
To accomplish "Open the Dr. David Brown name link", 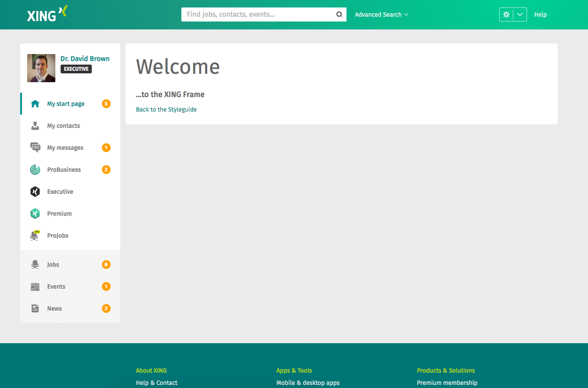I will tap(85, 58).
